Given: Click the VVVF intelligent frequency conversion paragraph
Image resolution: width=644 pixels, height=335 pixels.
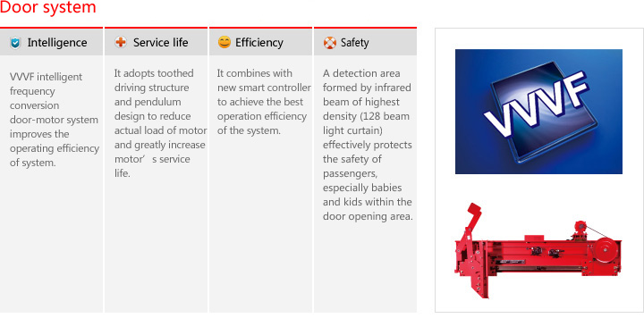Looking at the screenshot, I should pyautogui.click(x=55, y=120).
